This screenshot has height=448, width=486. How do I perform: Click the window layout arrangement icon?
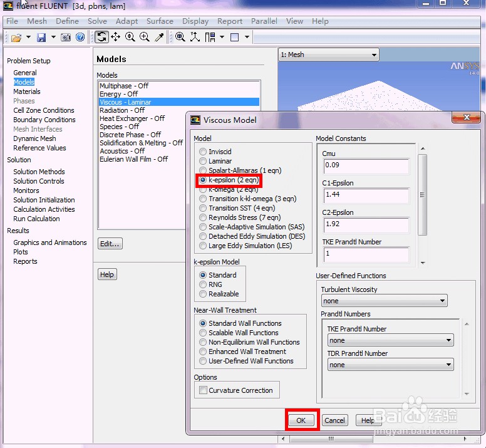coord(210,37)
